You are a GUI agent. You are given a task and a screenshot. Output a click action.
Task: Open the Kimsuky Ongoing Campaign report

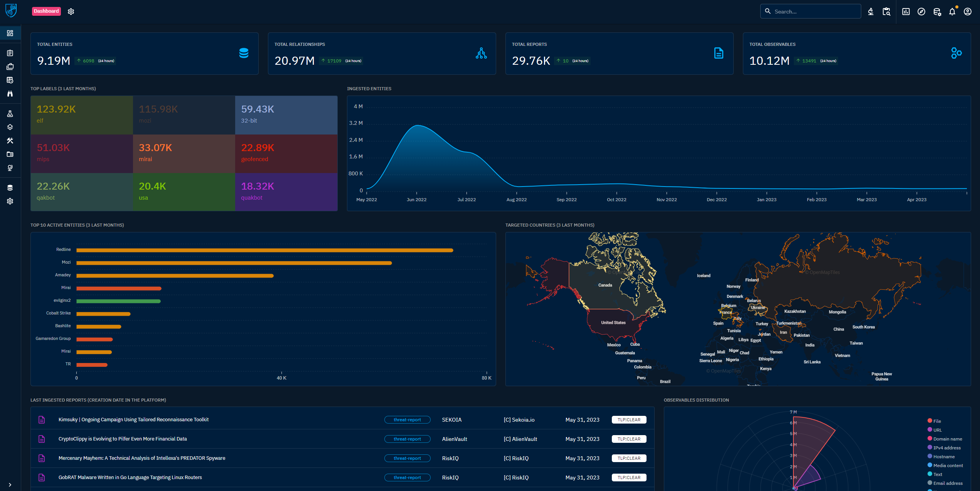pos(133,419)
